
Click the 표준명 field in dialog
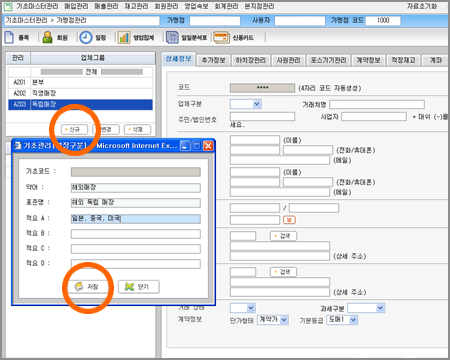pos(136,203)
